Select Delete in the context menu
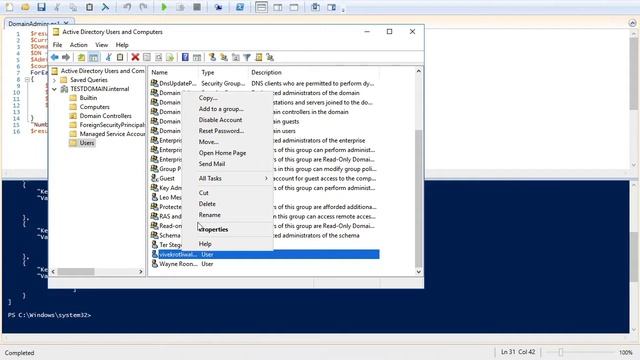 [227, 204]
